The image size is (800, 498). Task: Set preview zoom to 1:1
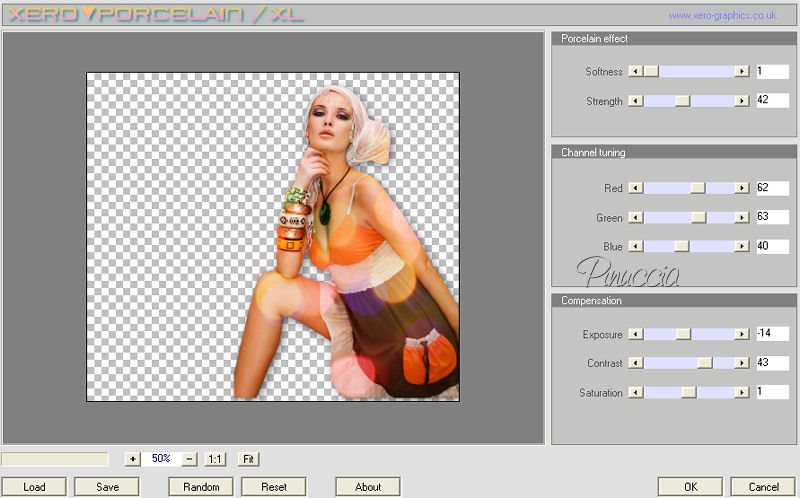(215, 459)
